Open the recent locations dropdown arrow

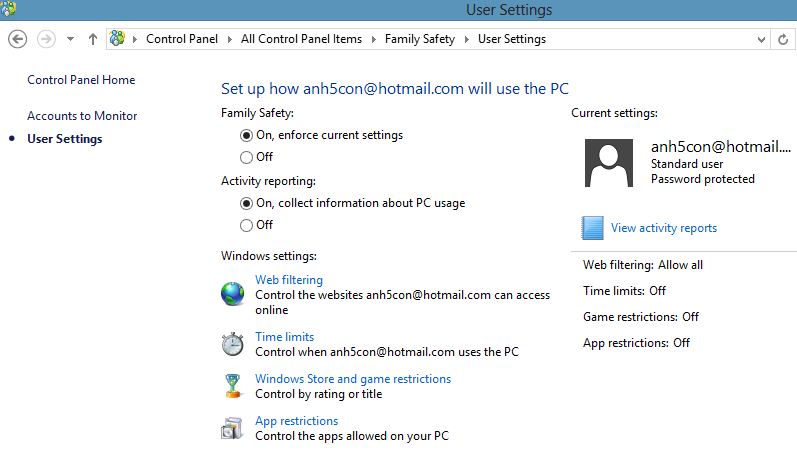click(70, 39)
